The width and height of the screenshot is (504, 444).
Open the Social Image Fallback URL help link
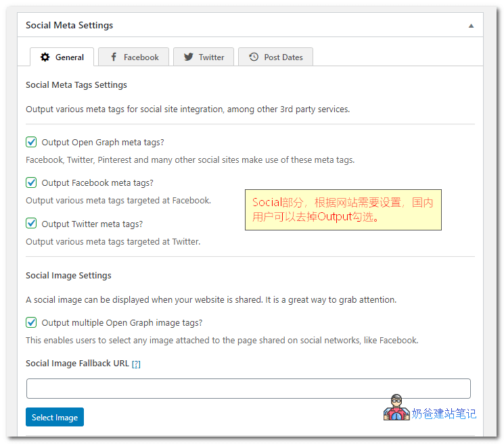[x=136, y=364]
